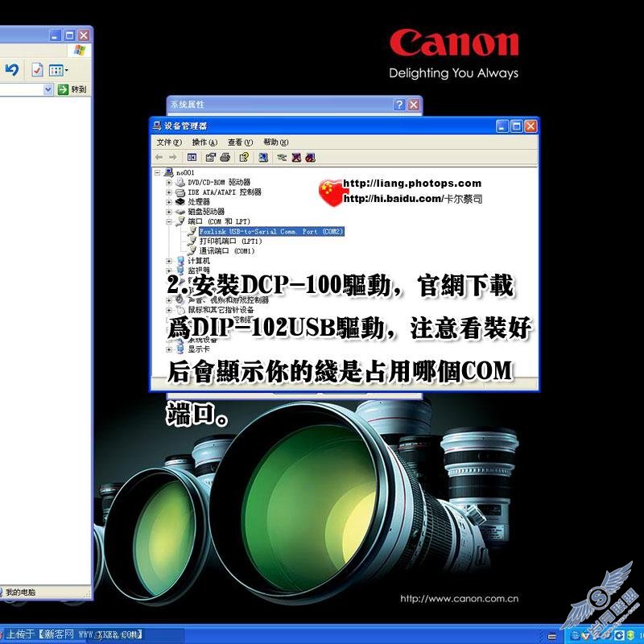The width and height of the screenshot is (644, 644).
Task: Print from the Device Manager toolbar
Action: coord(225,157)
